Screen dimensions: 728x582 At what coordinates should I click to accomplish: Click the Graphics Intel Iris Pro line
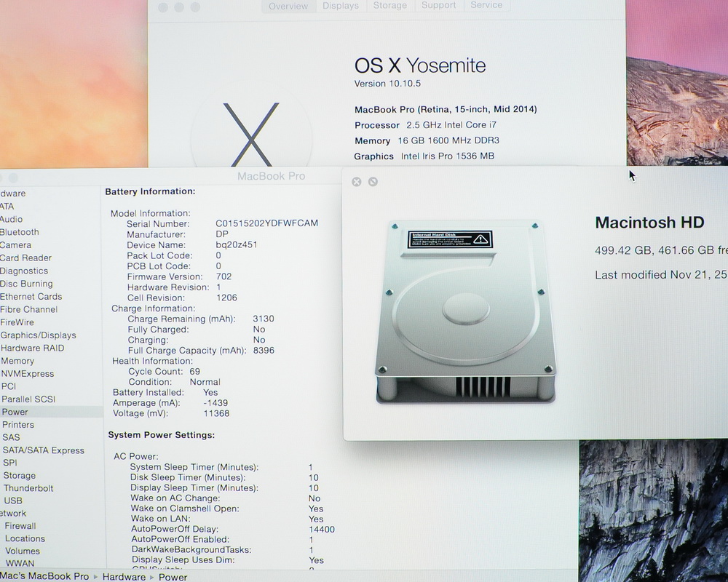424,156
